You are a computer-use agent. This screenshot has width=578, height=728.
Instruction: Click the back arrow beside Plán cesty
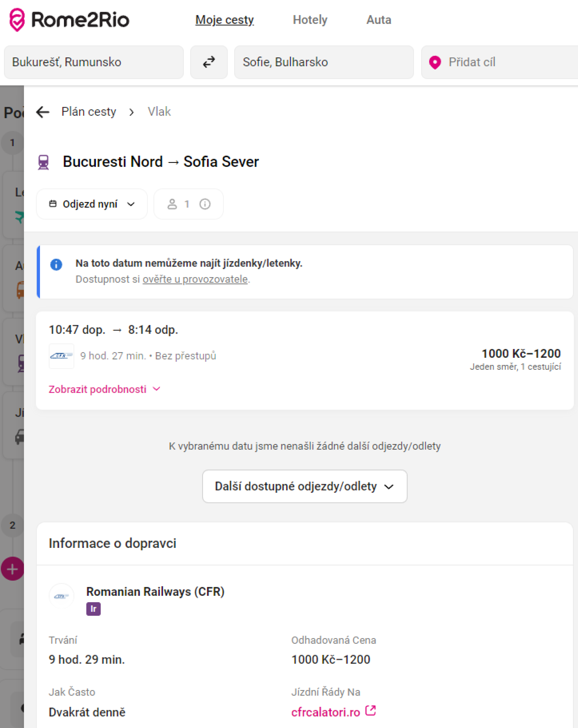coord(43,112)
